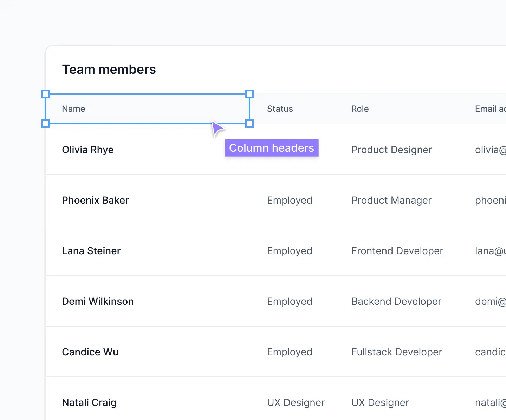The height and width of the screenshot is (420, 506).
Task: Click Candice Wu's name
Action: pos(90,352)
